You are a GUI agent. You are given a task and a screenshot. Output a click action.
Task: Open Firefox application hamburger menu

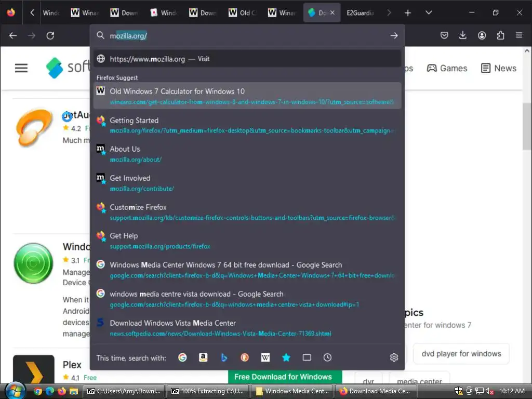pyautogui.click(x=519, y=35)
